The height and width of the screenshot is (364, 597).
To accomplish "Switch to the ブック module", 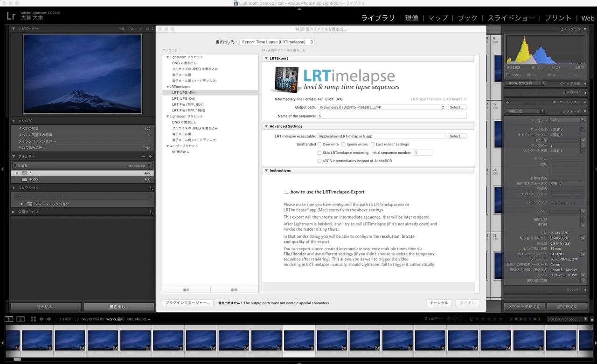I will [467, 18].
